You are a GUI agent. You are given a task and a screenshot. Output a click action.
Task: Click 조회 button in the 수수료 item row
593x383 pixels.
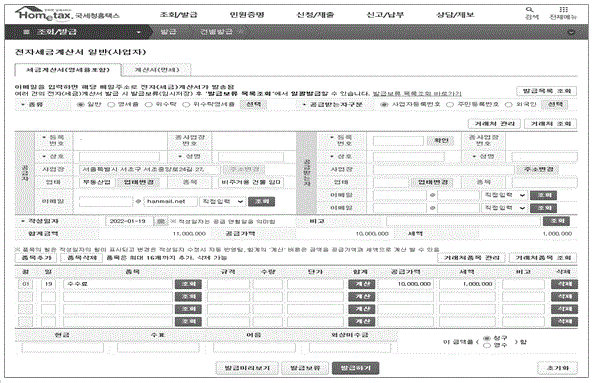[x=188, y=284]
